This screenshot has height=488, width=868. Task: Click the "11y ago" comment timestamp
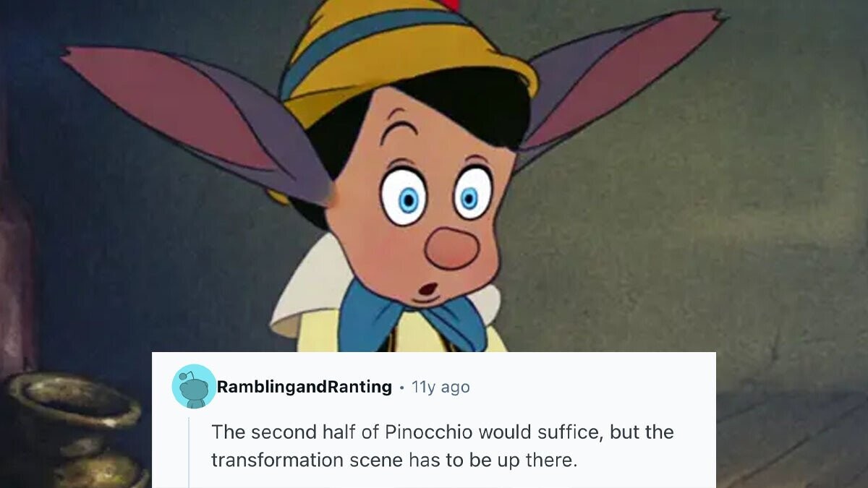441,388
